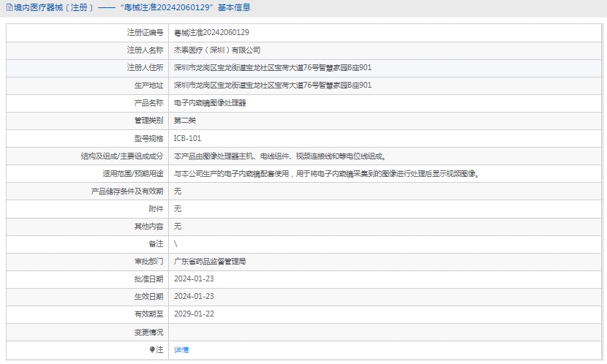The height and width of the screenshot is (364, 607).
Task: Click the lightbulb icon next to 注
Action: [152, 350]
